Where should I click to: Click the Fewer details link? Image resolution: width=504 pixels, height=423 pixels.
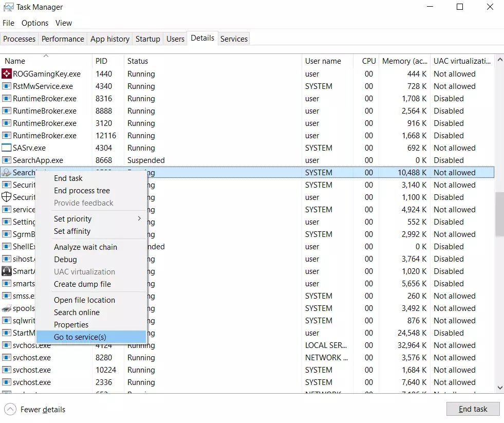pyautogui.click(x=43, y=410)
